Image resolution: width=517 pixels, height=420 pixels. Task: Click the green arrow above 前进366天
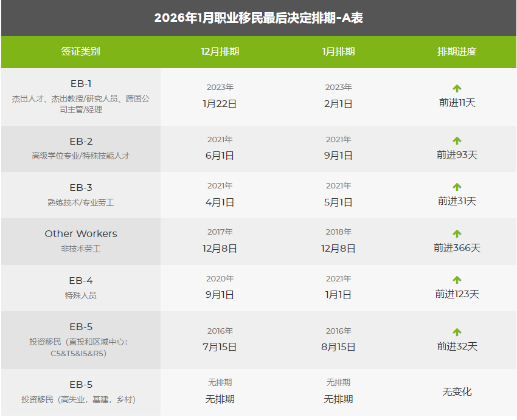coord(457,234)
